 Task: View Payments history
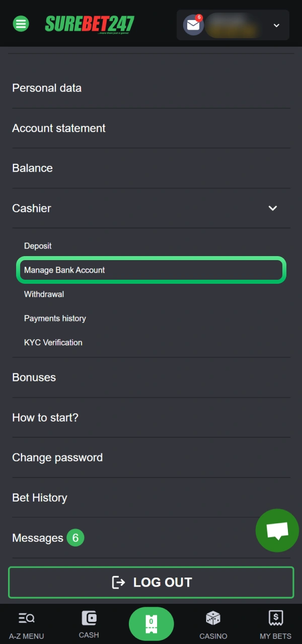[x=55, y=318]
